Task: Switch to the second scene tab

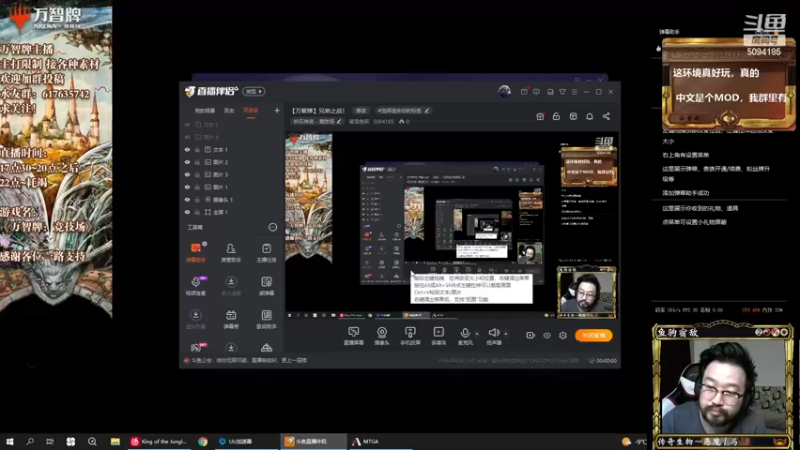Action: (x=229, y=110)
